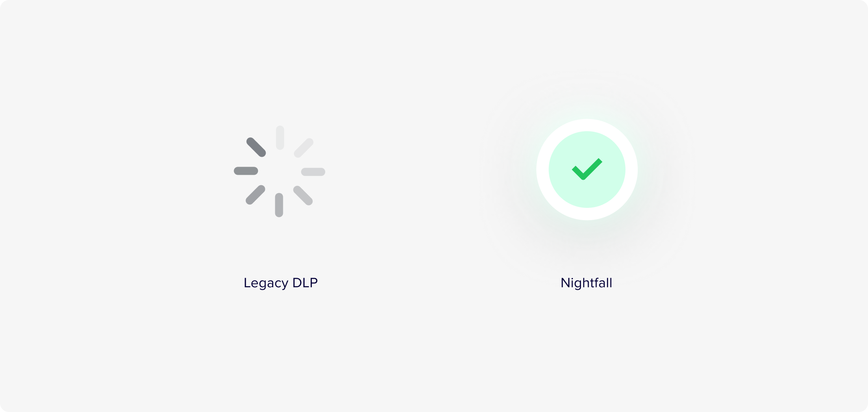
Task: Click the diagonal bar below the pale horizontal bar
Action: click(303, 195)
